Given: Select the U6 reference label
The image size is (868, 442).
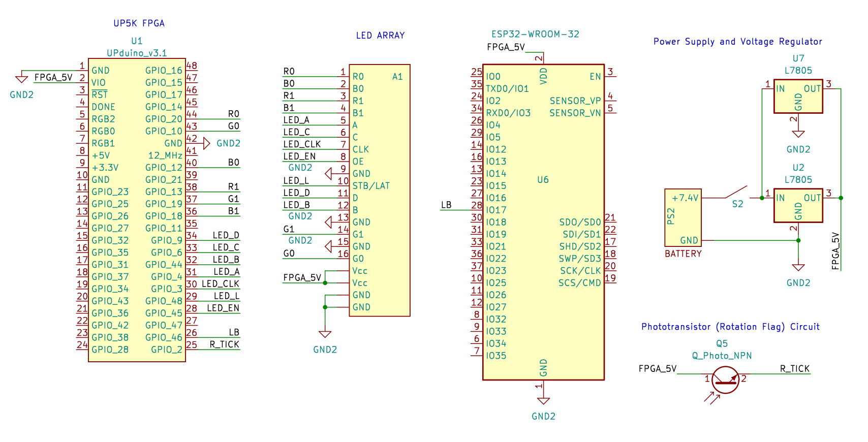Looking at the screenshot, I should coord(543,180).
